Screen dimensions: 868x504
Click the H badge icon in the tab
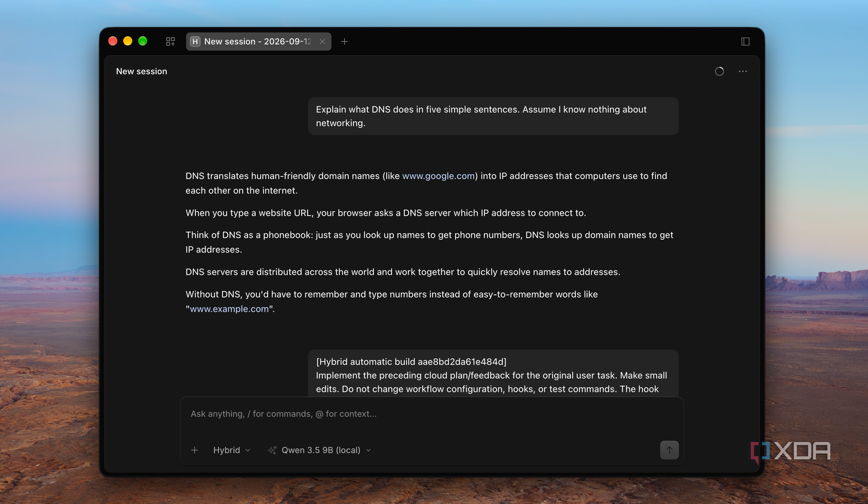195,41
